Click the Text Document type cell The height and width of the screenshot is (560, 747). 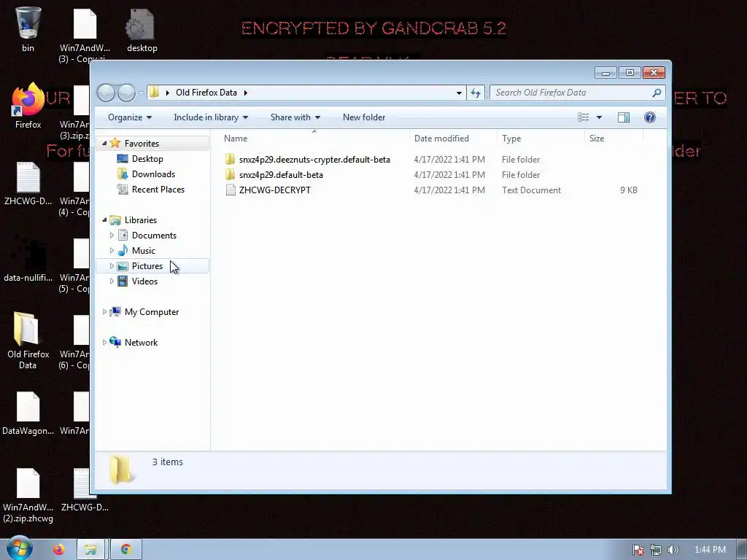tap(531, 190)
